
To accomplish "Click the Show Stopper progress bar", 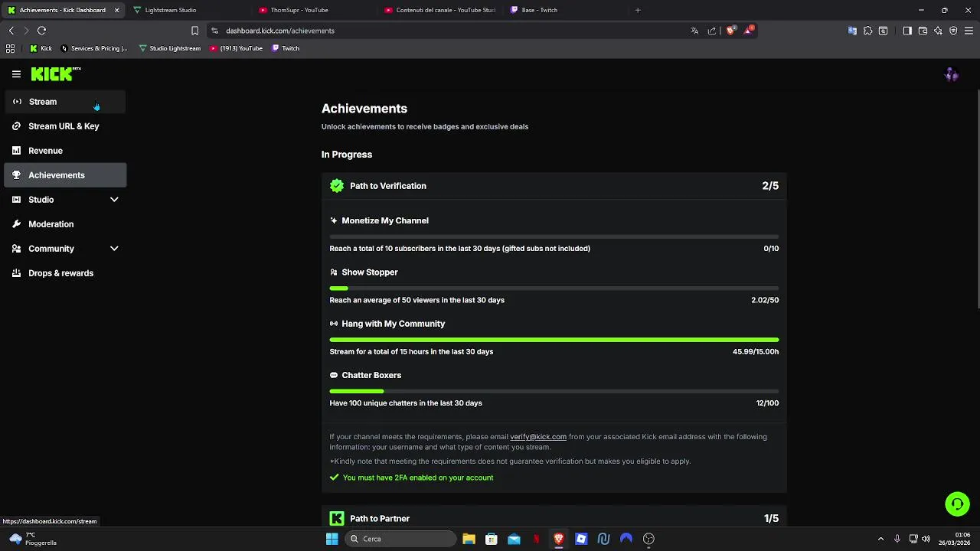I will tap(554, 289).
